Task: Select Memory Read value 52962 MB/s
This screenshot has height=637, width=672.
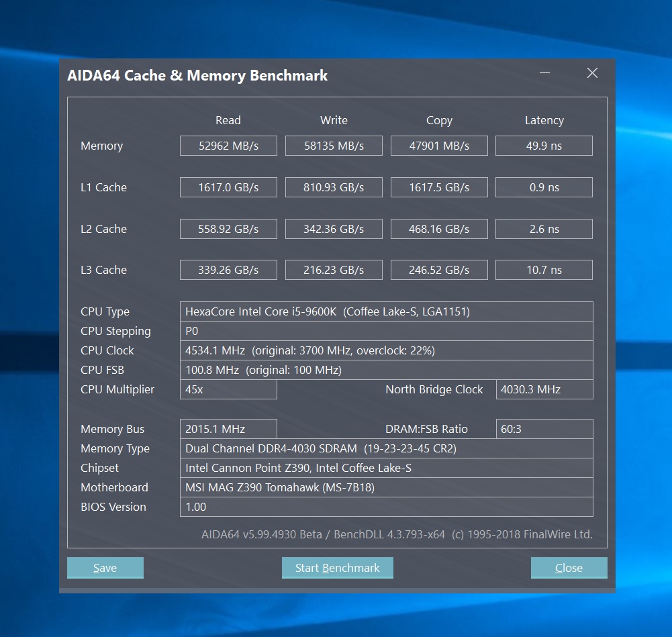Action: (x=228, y=146)
